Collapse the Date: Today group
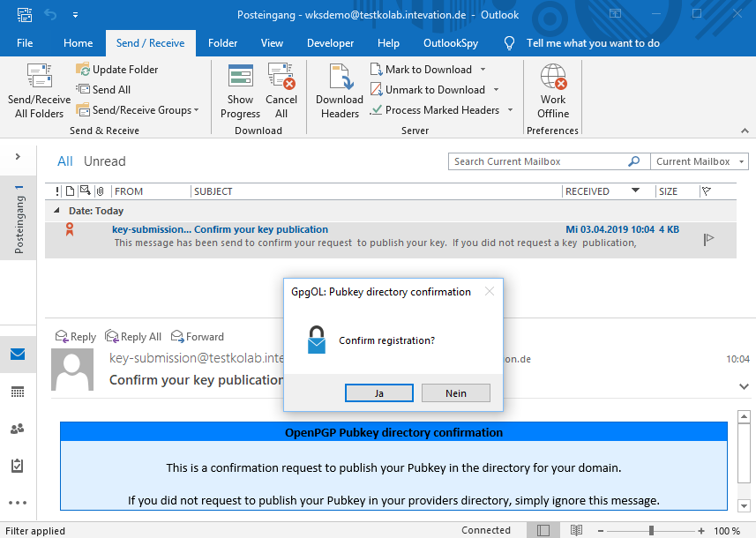This screenshot has width=756, height=538. (58, 212)
